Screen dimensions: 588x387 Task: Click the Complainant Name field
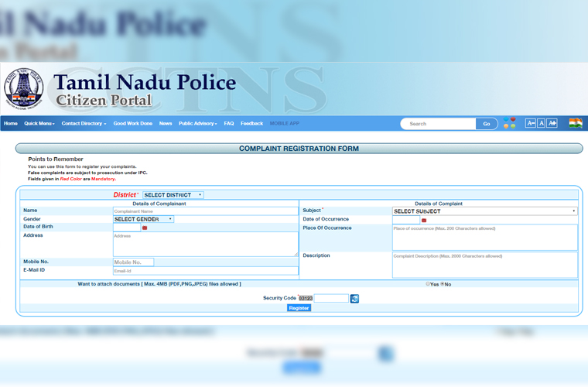[206, 211]
